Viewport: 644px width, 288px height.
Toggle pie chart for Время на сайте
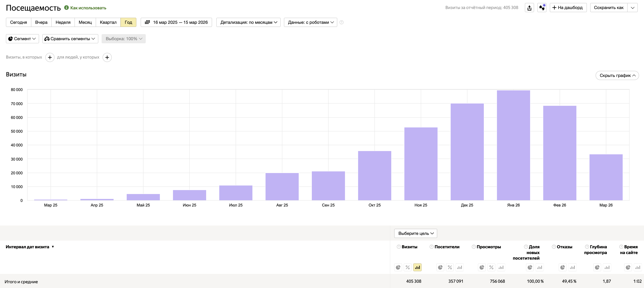(x=628, y=267)
